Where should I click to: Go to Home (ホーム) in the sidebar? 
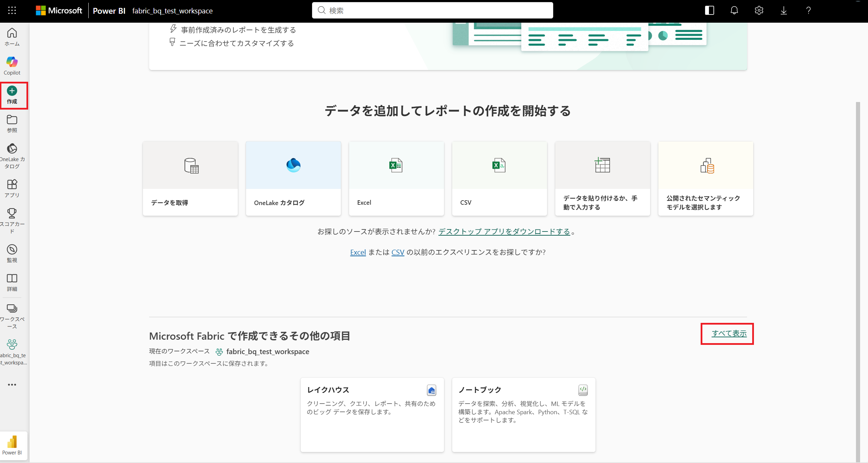click(x=12, y=37)
